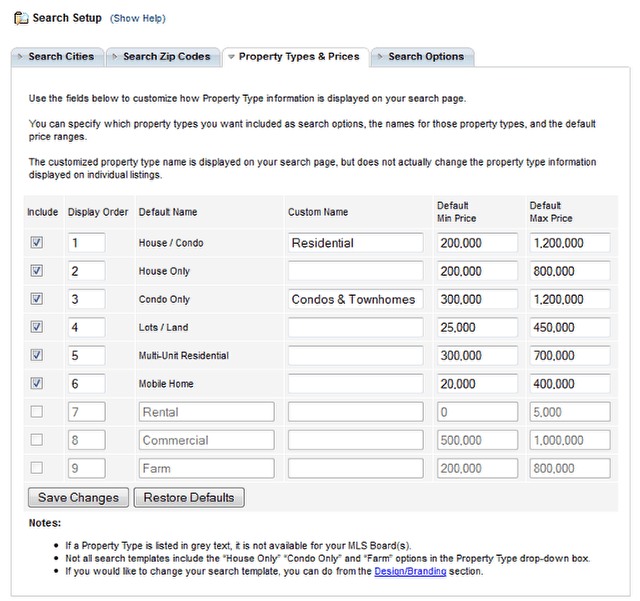Viewport: 640px width, 601px height.
Task: Click the Save Changes button
Action: pos(78,497)
